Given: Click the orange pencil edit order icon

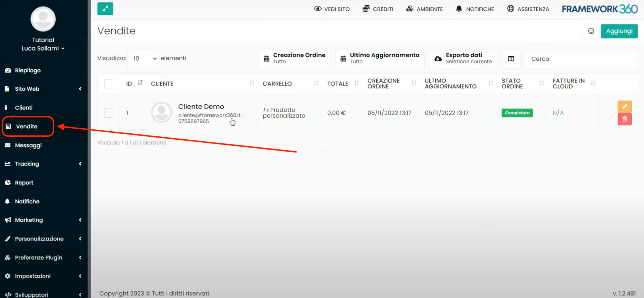Looking at the screenshot, I should point(624,107).
